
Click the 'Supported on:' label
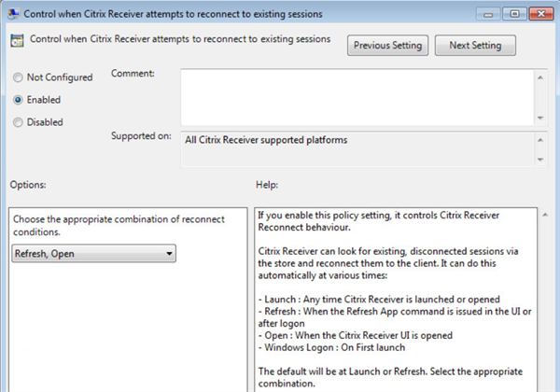[141, 136]
